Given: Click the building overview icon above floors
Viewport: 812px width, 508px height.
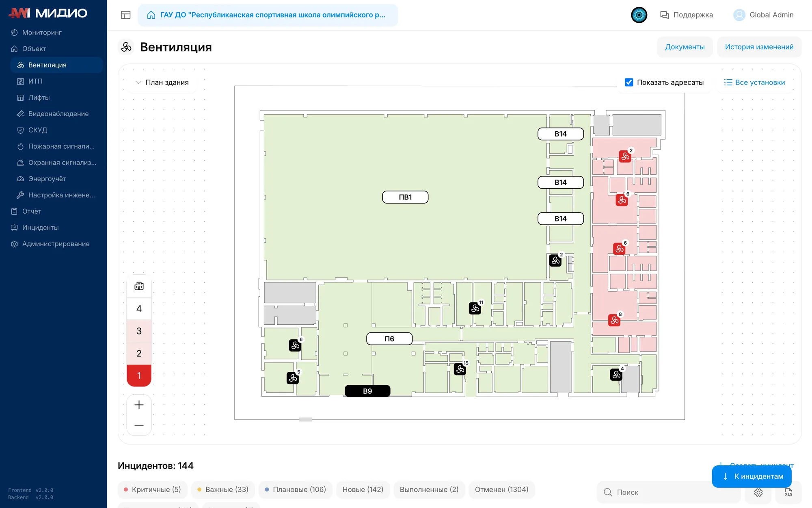Looking at the screenshot, I should coord(139,286).
